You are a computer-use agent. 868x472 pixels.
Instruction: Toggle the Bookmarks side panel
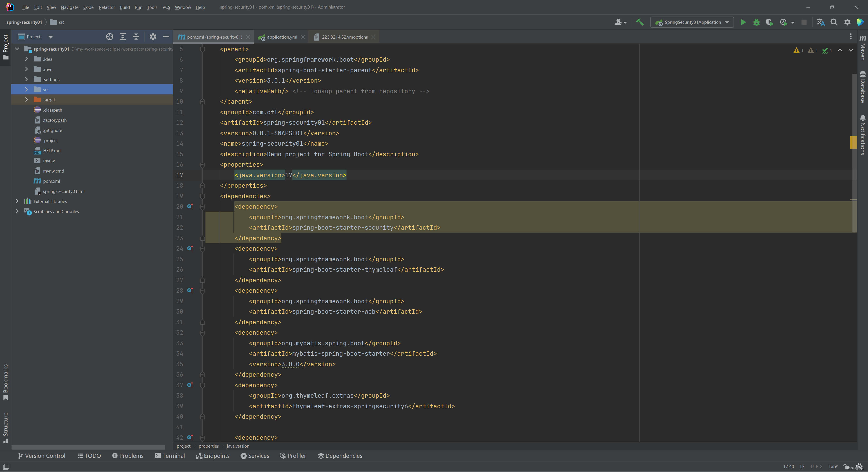coord(5,382)
